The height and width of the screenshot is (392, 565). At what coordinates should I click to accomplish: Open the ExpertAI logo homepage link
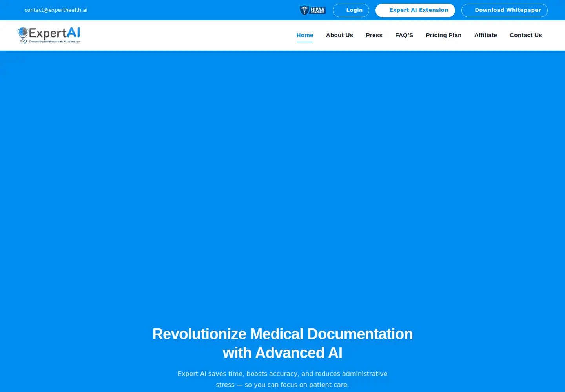point(49,35)
